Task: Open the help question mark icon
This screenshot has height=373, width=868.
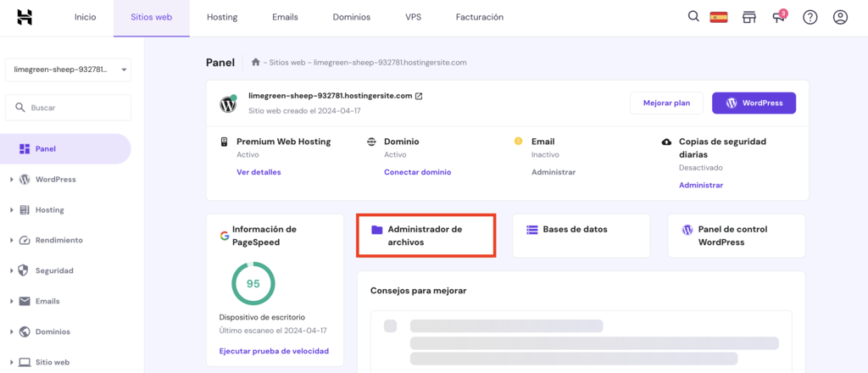Action: (810, 17)
